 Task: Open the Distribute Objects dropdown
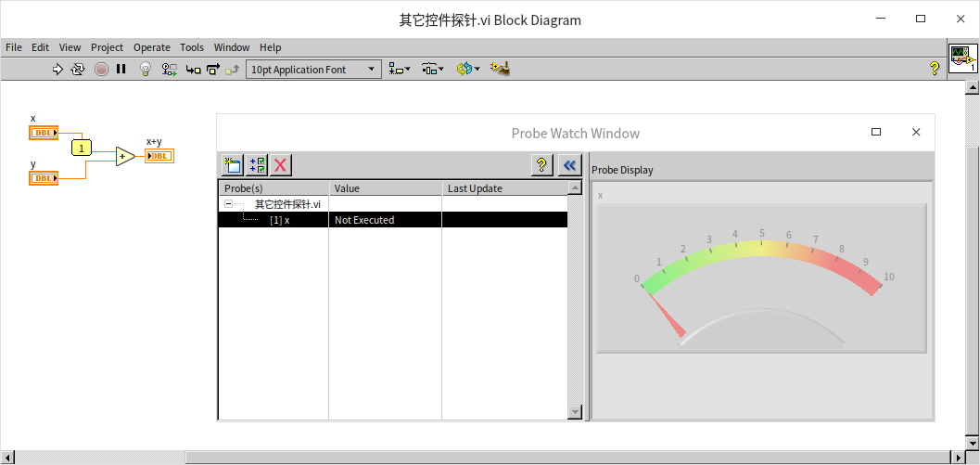tap(433, 69)
